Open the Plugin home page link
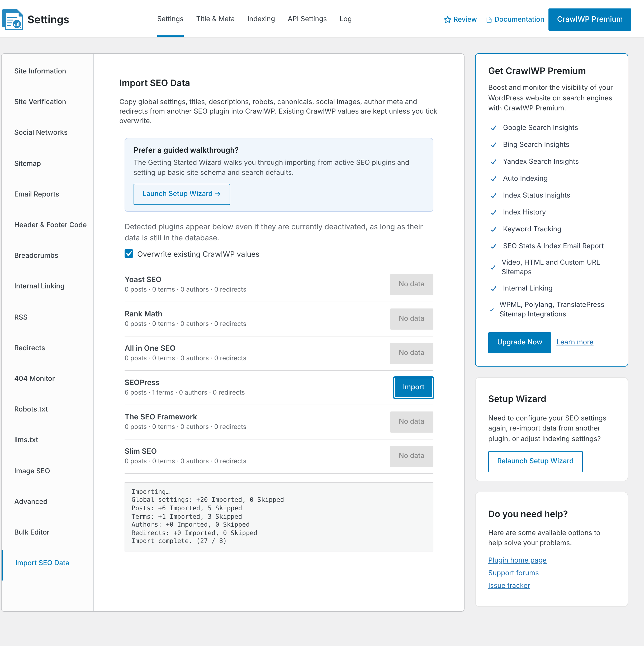The image size is (644, 646). 517,560
